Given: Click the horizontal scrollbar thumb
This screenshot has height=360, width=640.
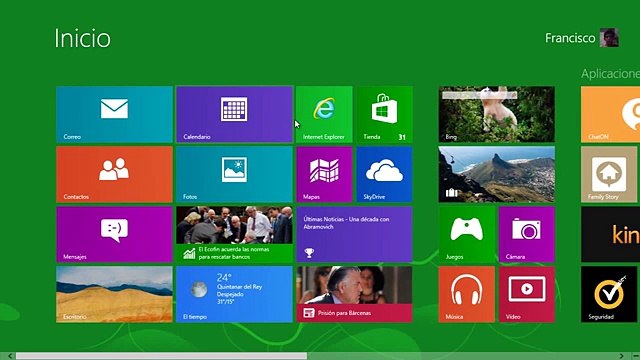Looking at the screenshot, I should point(161,356).
